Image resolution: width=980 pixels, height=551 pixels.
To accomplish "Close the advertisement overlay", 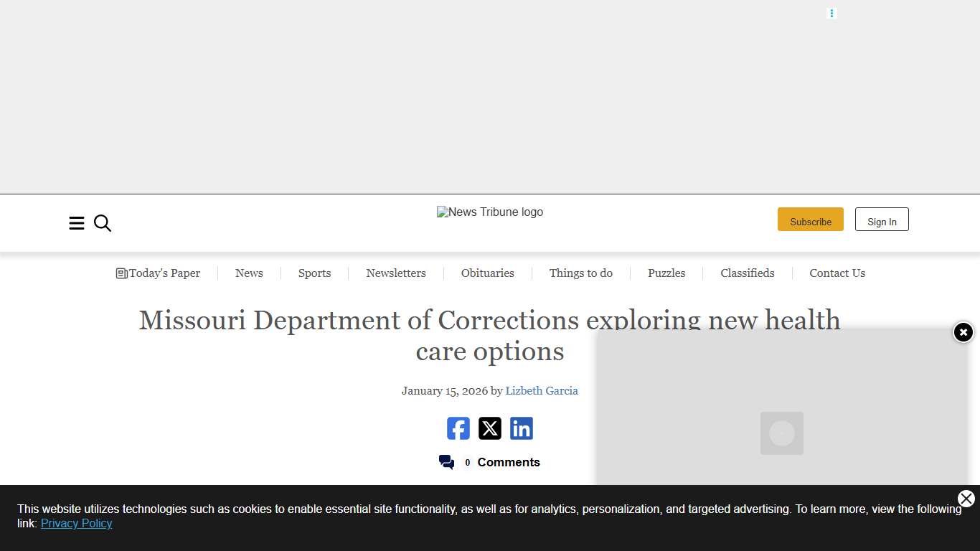I will pyautogui.click(x=963, y=332).
